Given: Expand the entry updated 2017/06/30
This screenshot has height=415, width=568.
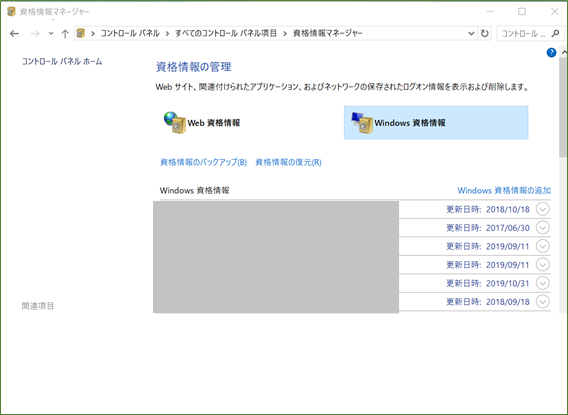Looking at the screenshot, I should pyautogui.click(x=543, y=228).
